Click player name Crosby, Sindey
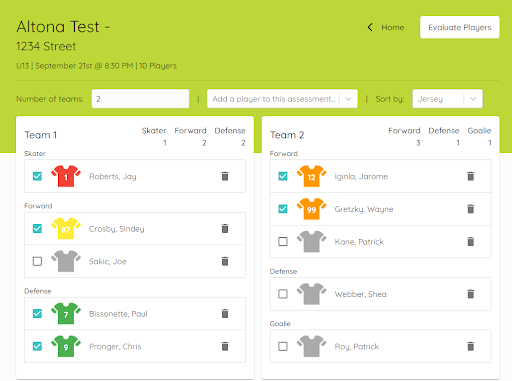This screenshot has height=381, width=512. click(116, 229)
